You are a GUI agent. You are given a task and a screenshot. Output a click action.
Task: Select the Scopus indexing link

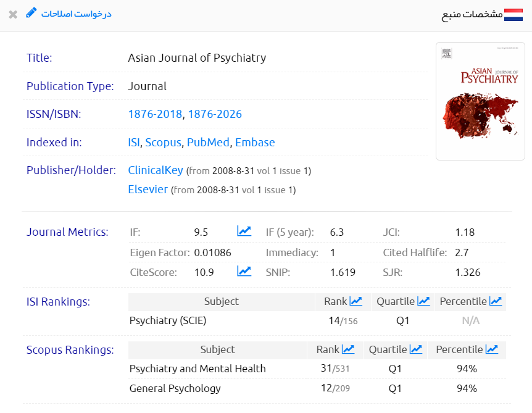(x=163, y=143)
